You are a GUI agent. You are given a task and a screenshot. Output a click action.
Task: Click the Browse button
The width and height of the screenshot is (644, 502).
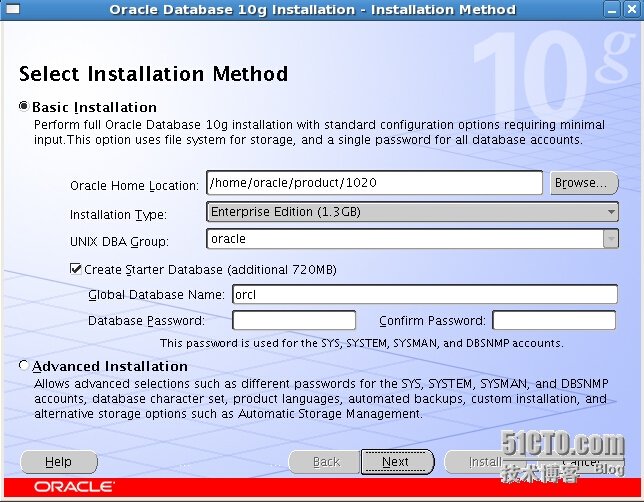584,183
